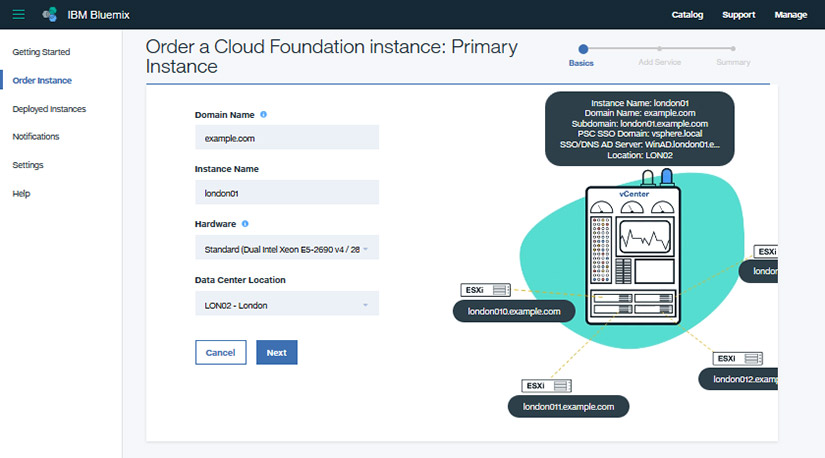825x458 pixels.
Task: Show Domain Name info tooltip icon
Action: [x=264, y=114]
